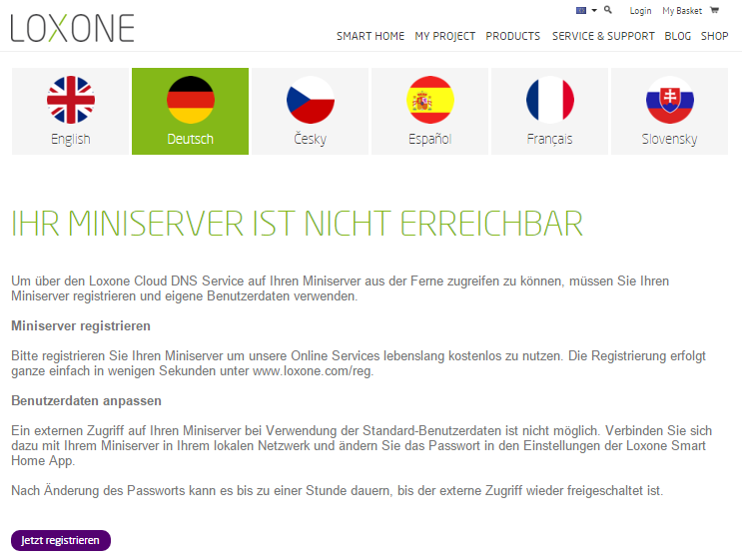742x560 pixels.
Task: Select the Czech flag icon
Action: (x=311, y=100)
